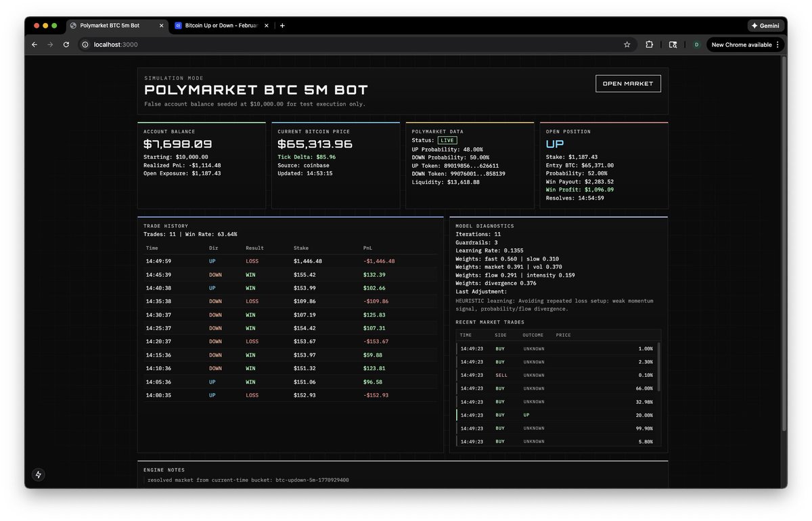Click the Recent Market Trades scrollbar
Image resolution: width=812 pixels, height=521 pixels.
(x=659, y=367)
